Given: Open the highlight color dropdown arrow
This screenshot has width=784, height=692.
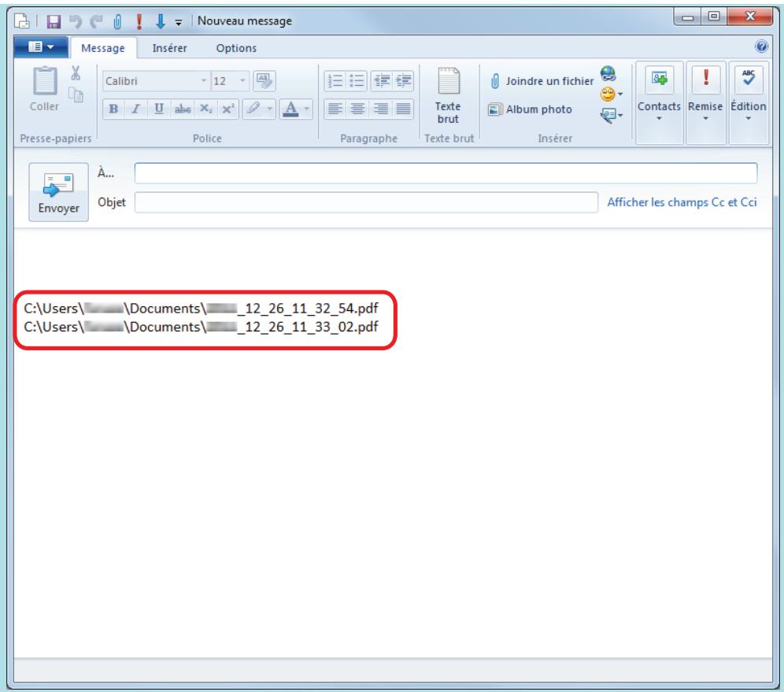Looking at the screenshot, I should (269, 109).
